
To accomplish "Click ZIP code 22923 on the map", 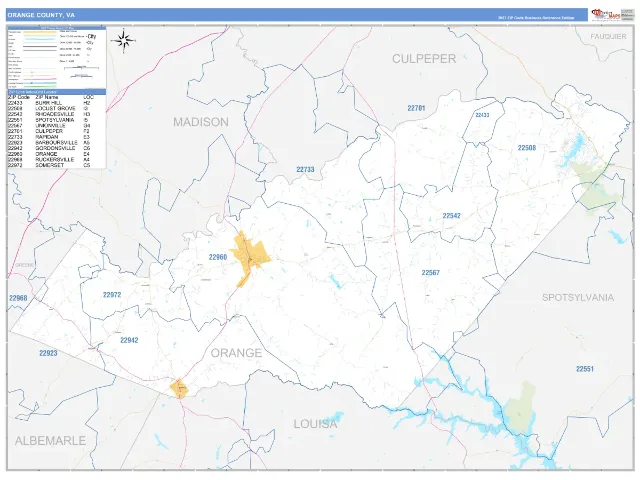I will (x=48, y=353).
